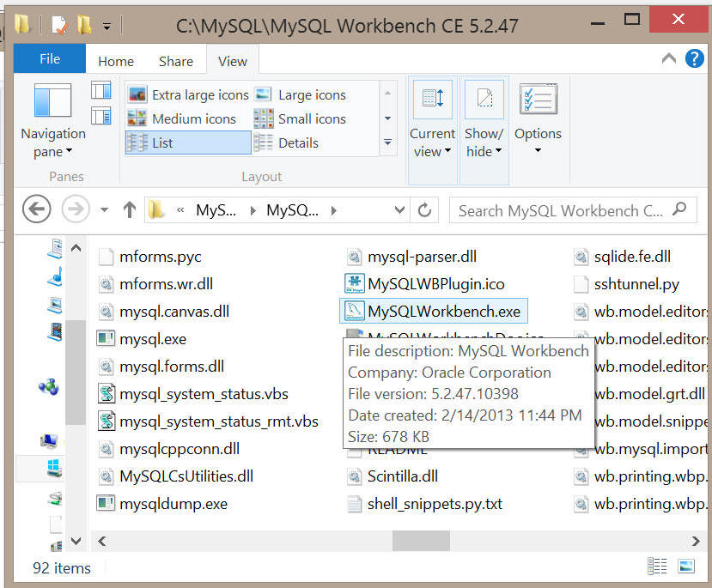Choose Large icons layout

click(301, 94)
